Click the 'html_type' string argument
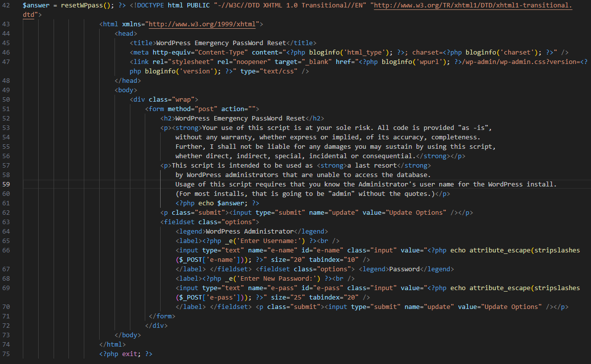 364,53
